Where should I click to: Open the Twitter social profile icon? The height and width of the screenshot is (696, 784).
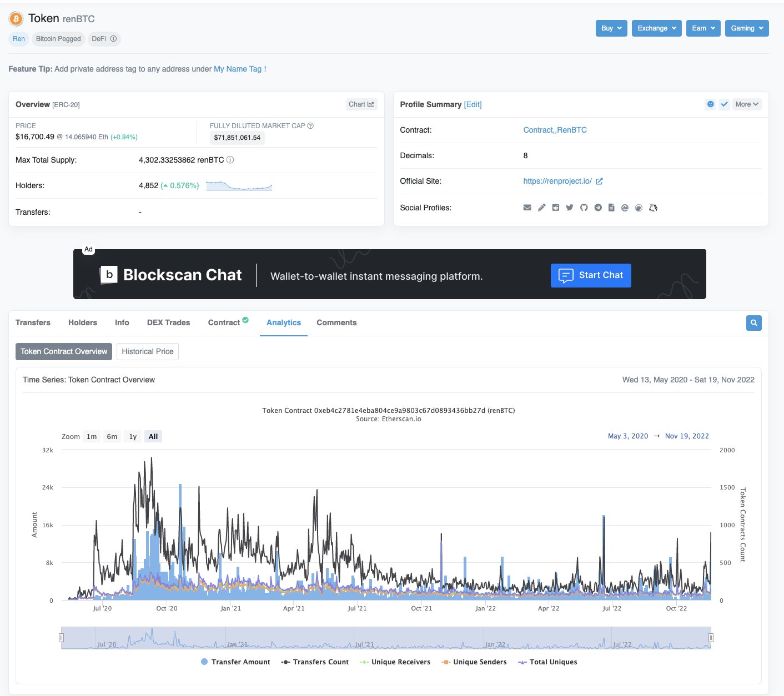pos(570,208)
